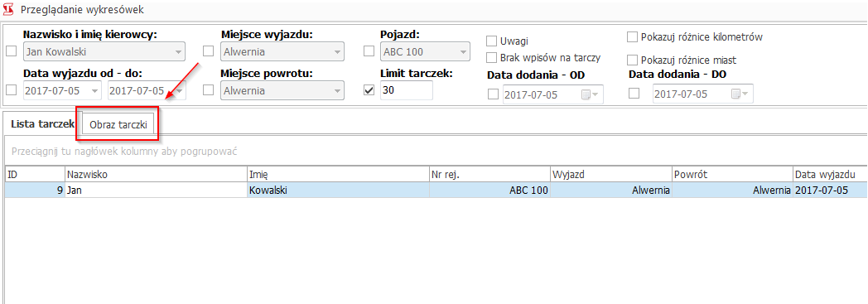Open the Pojazd ABC 100 dropdown
The height and width of the screenshot is (304, 868).
[x=463, y=52]
